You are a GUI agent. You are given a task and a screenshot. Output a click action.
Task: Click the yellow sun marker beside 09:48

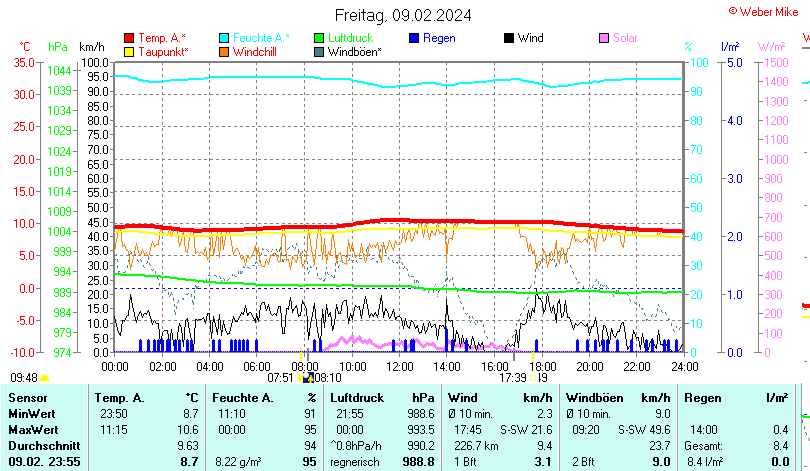(x=44, y=378)
